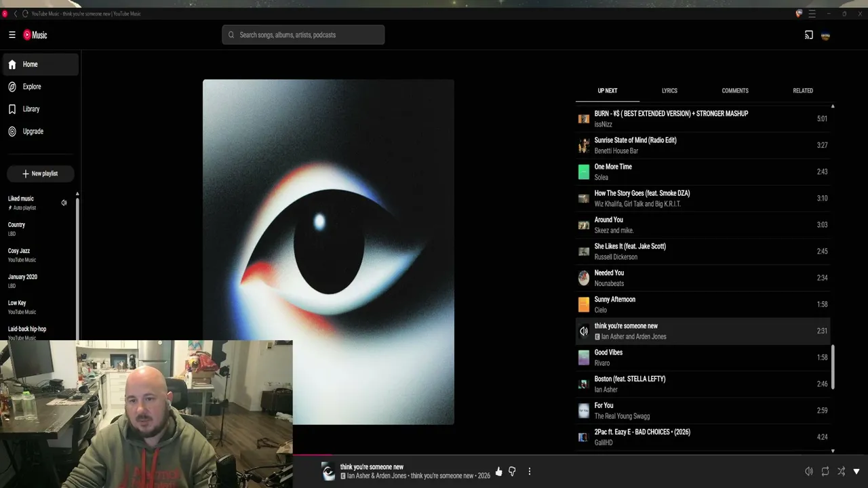
Task: Click 'One More Time' green thumbnail in queue
Action: [x=584, y=172]
